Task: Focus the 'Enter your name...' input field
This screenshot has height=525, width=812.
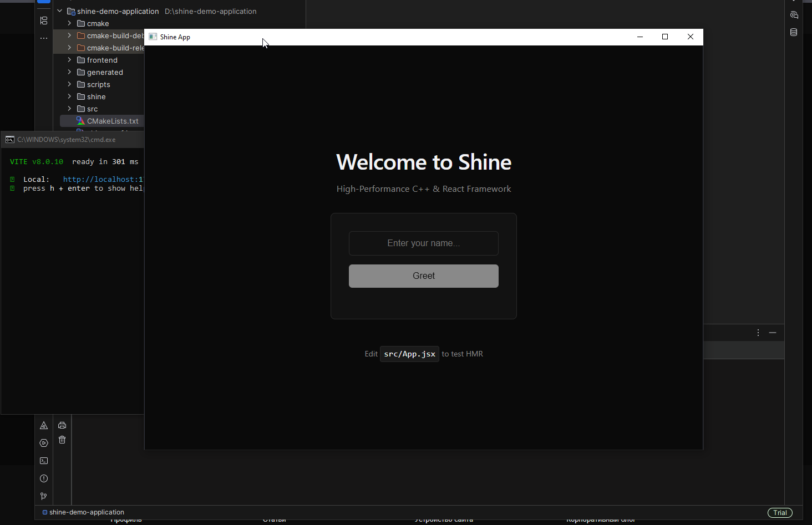Action: coord(424,243)
